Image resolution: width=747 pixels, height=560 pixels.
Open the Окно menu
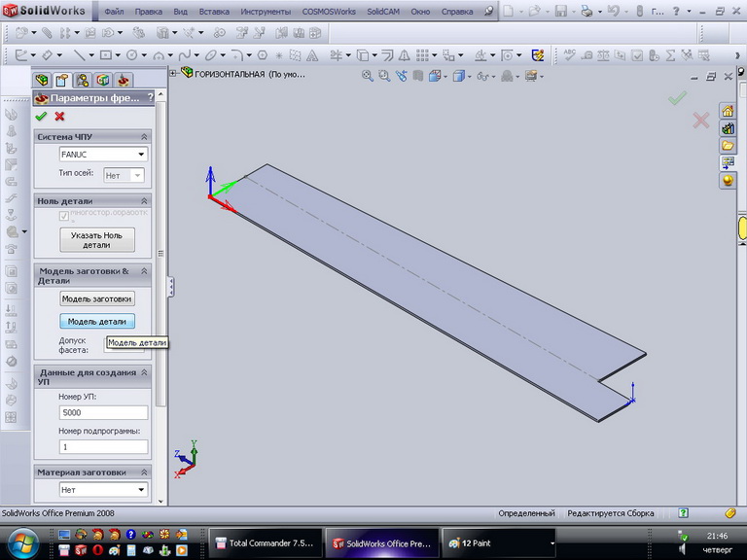pyautogui.click(x=420, y=12)
